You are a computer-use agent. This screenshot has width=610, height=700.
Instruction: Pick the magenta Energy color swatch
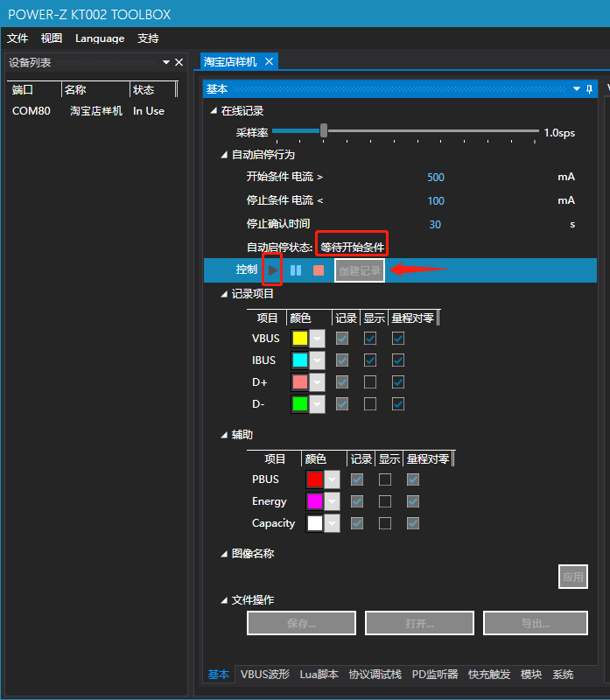315,501
